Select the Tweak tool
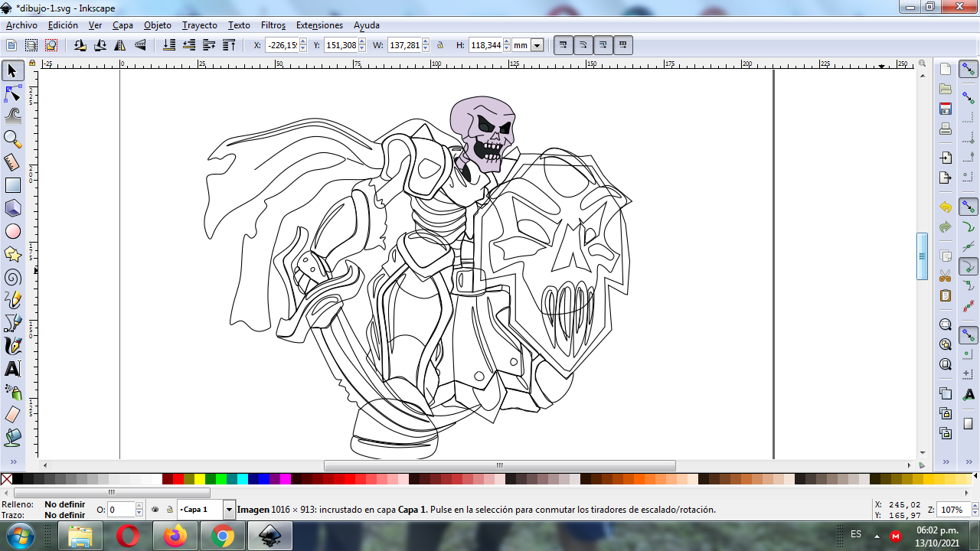The width and height of the screenshot is (980, 551). 12,116
